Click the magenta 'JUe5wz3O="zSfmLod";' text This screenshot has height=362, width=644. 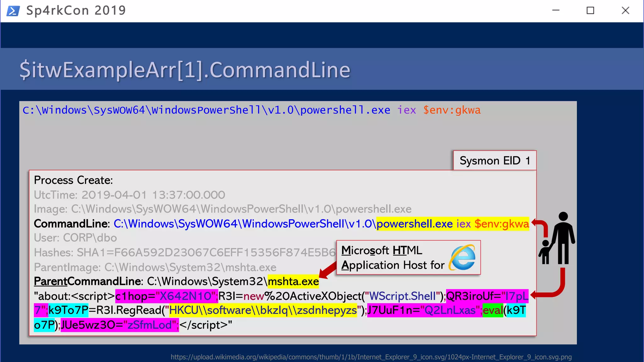coord(119,325)
